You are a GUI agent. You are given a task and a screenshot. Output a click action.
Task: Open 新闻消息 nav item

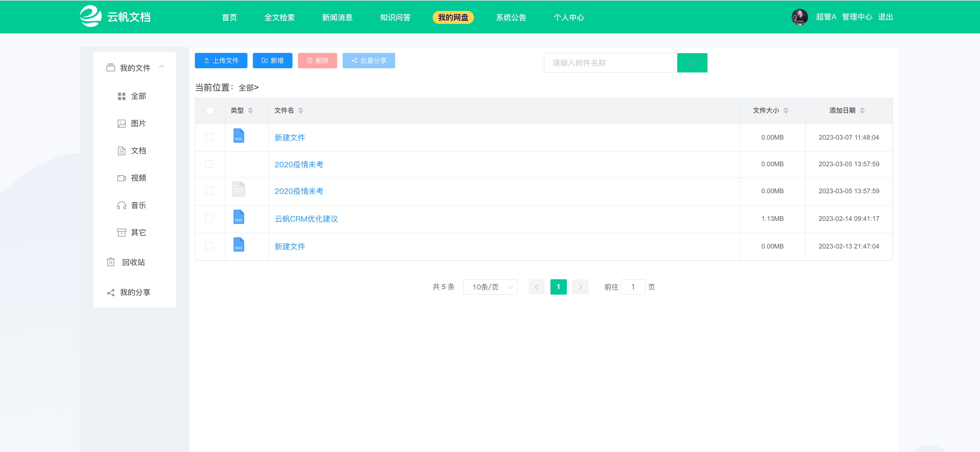[337, 17]
